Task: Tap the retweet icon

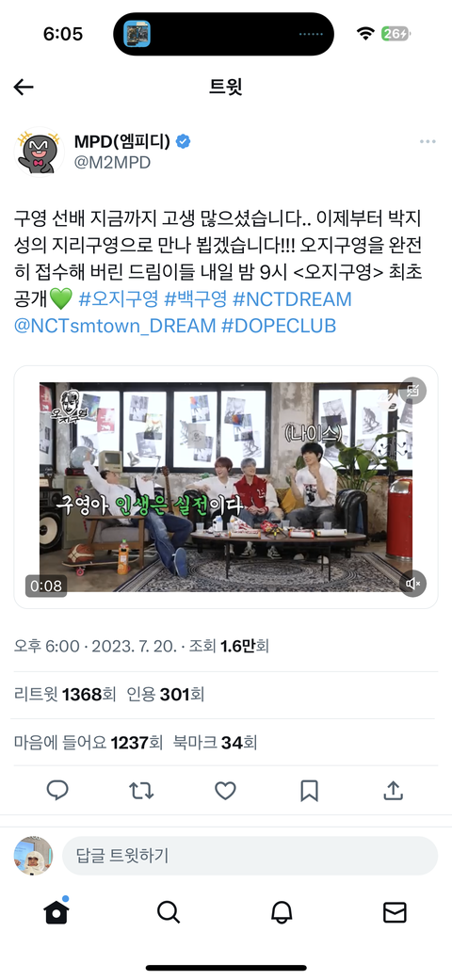Action: pyautogui.click(x=141, y=791)
